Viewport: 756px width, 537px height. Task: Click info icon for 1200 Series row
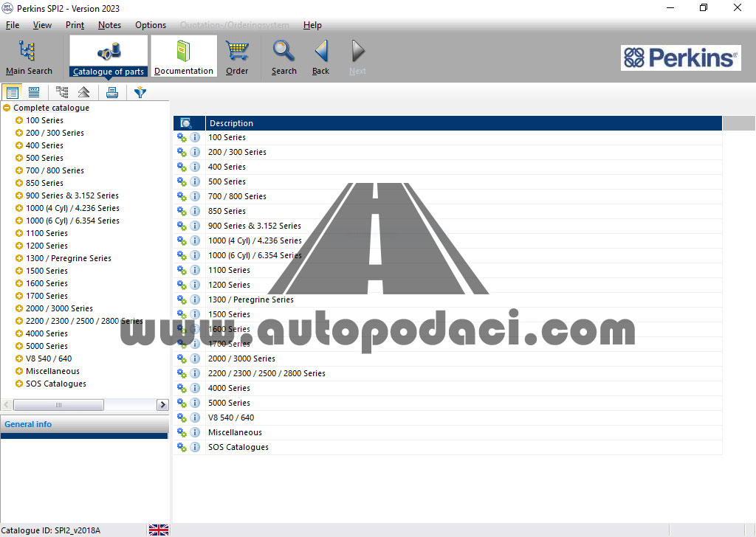[195, 285]
